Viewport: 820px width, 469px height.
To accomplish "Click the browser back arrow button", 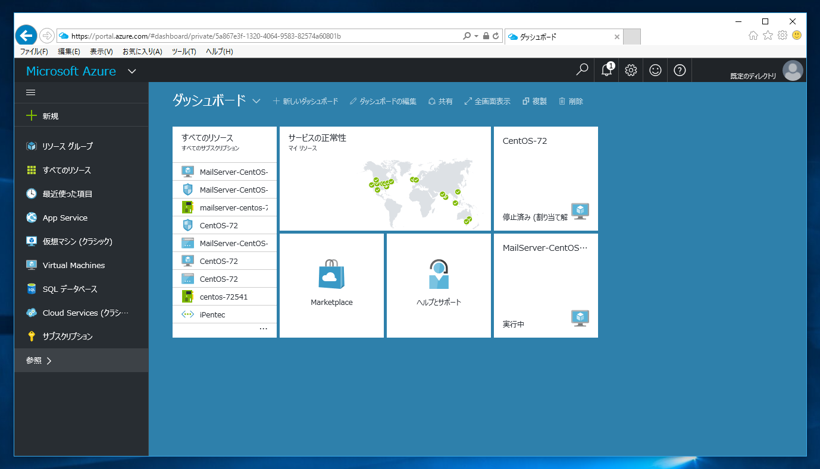I will coord(26,36).
